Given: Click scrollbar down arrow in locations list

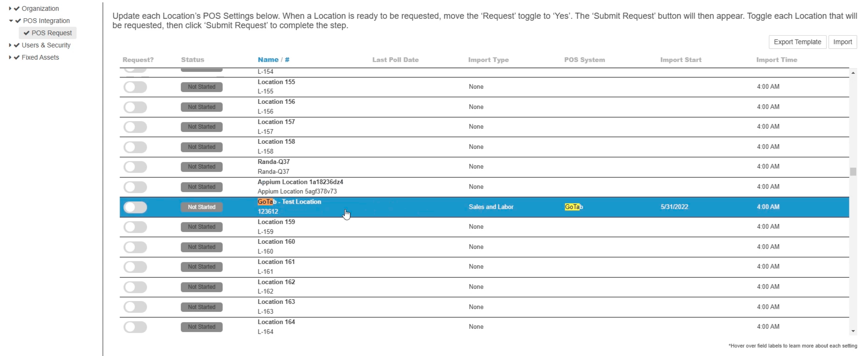Looking at the screenshot, I should coord(853,331).
